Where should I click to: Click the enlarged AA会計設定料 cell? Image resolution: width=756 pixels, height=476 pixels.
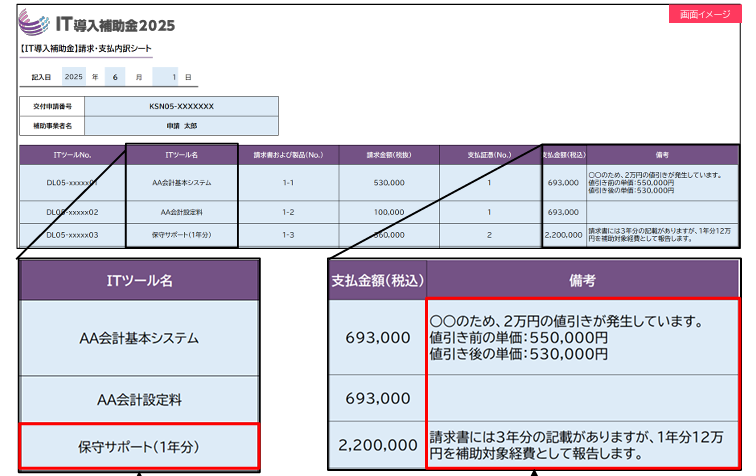(x=139, y=399)
